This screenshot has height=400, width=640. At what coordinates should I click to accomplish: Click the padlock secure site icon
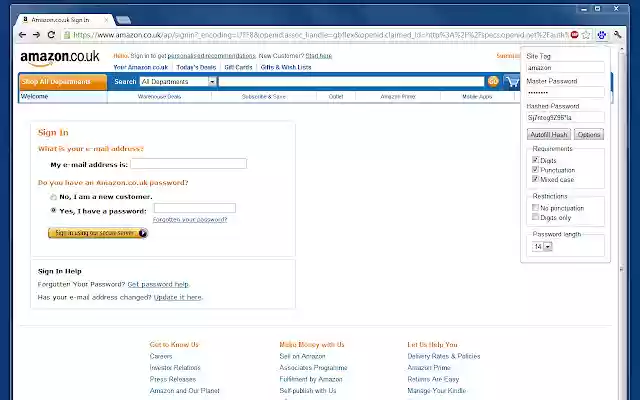(67, 35)
